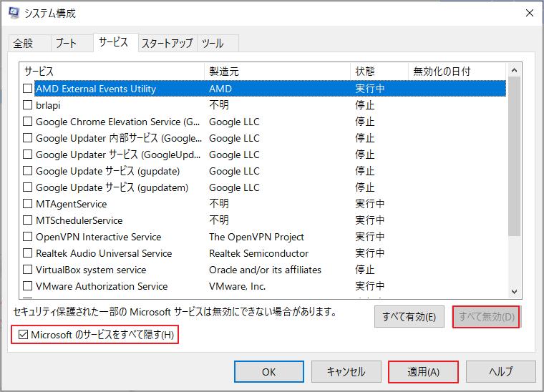Confirm with the OK button
This screenshot has width=544, height=392.
tap(268, 371)
